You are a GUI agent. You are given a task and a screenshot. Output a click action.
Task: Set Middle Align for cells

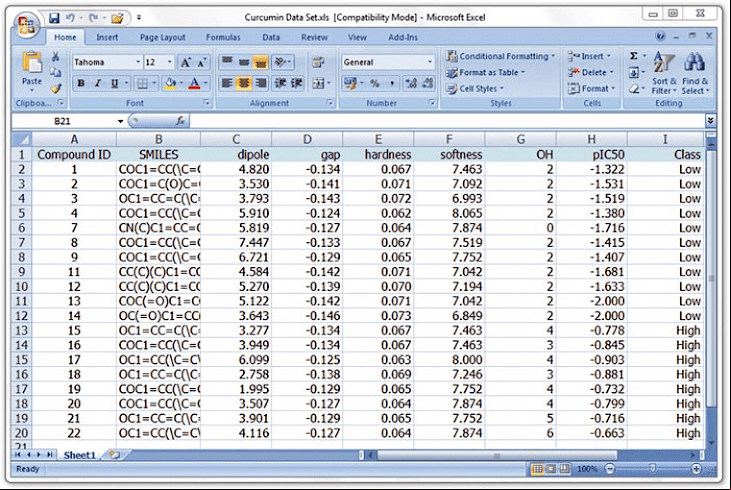[244, 62]
